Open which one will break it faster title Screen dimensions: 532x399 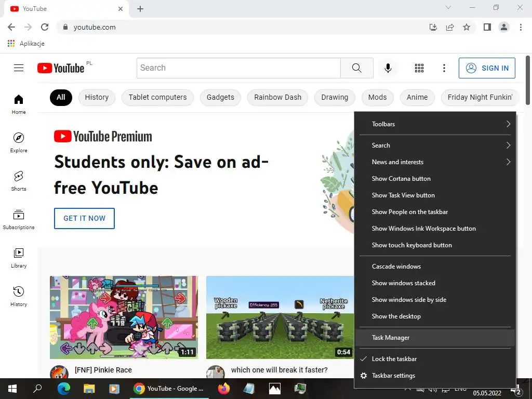tap(279, 370)
